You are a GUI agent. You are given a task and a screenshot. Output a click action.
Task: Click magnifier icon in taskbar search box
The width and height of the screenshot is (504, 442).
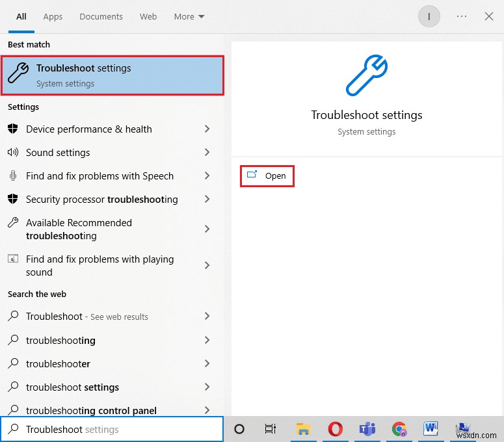(x=13, y=428)
